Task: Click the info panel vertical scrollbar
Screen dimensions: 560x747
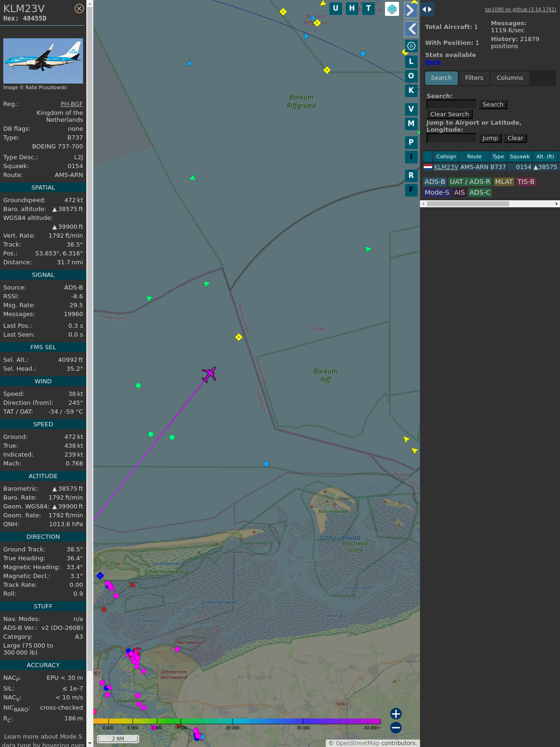Action: point(90,373)
